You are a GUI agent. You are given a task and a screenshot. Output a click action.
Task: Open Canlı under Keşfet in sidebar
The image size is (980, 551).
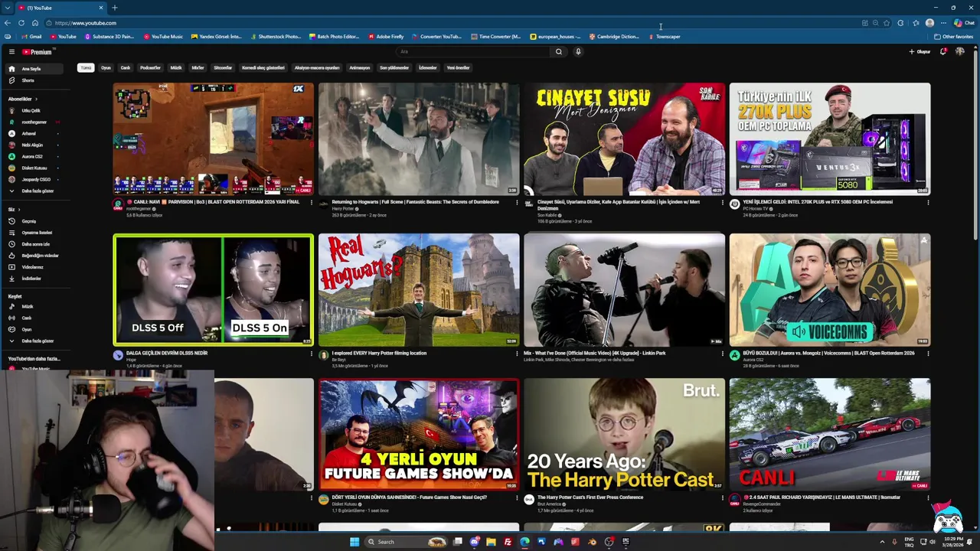[x=27, y=318]
